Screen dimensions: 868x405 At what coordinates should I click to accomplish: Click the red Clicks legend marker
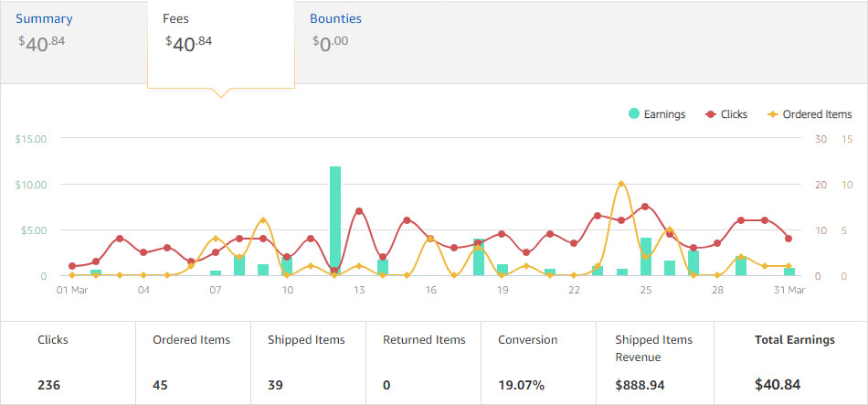pos(710,114)
